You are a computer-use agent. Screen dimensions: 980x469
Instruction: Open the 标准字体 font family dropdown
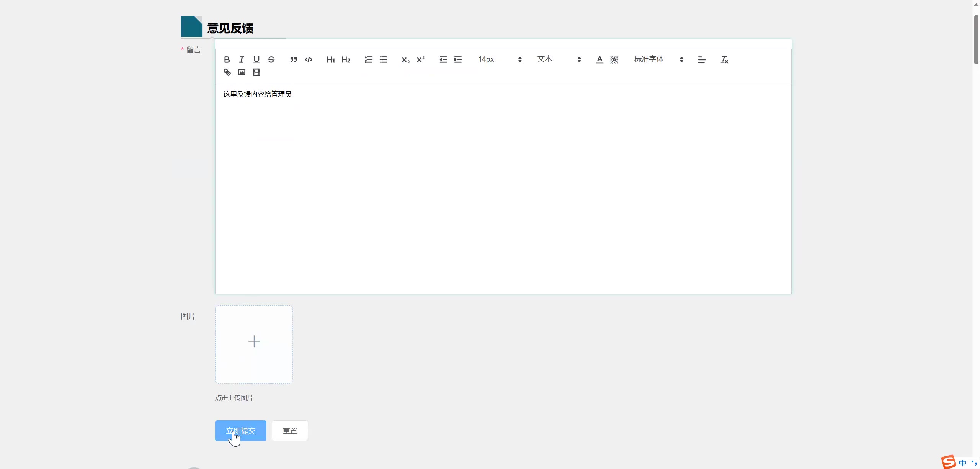click(658, 59)
